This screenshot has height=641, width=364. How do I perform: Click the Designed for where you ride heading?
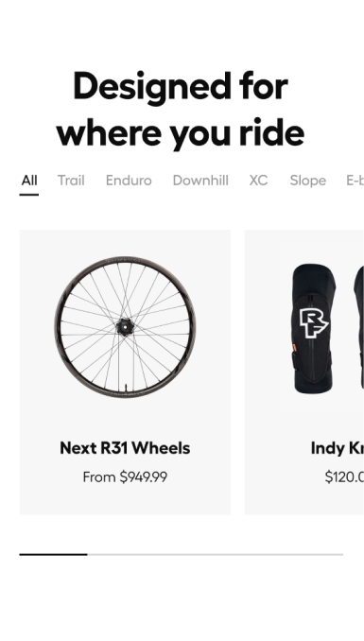pos(181,109)
